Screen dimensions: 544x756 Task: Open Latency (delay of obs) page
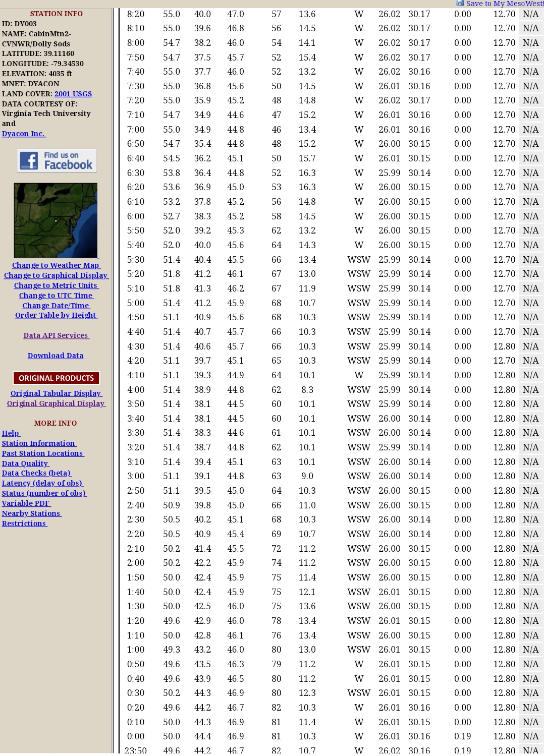tap(42, 483)
